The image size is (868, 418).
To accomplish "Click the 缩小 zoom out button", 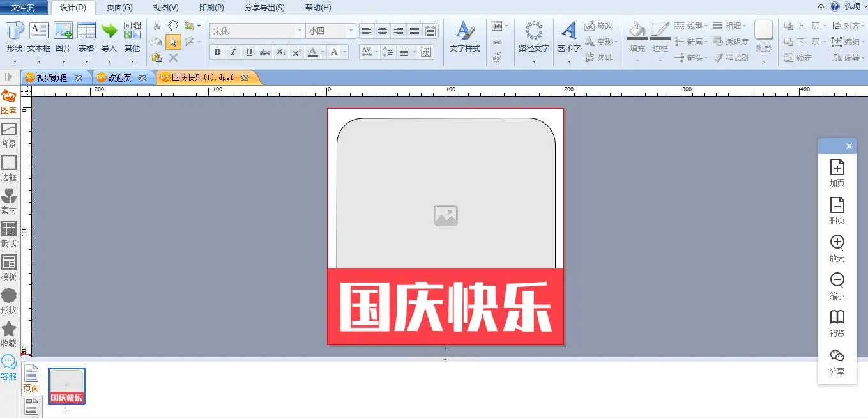I will point(837,285).
